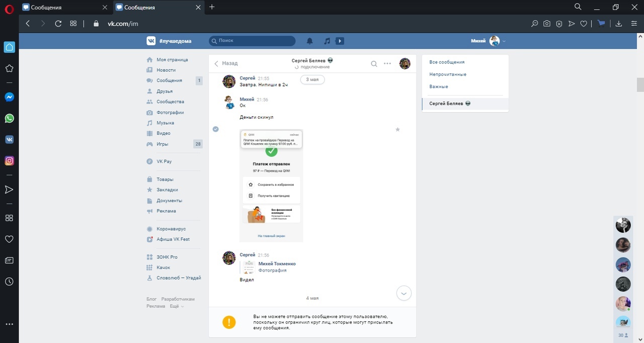Select the Непрочитанные messages filter
The width and height of the screenshot is (644, 343).
[x=447, y=74]
